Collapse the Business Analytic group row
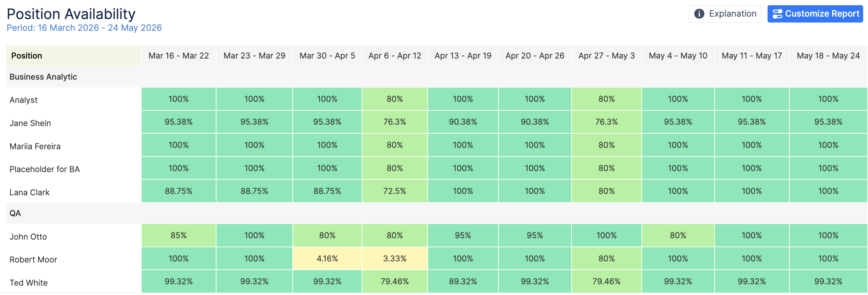 (x=43, y=77)
